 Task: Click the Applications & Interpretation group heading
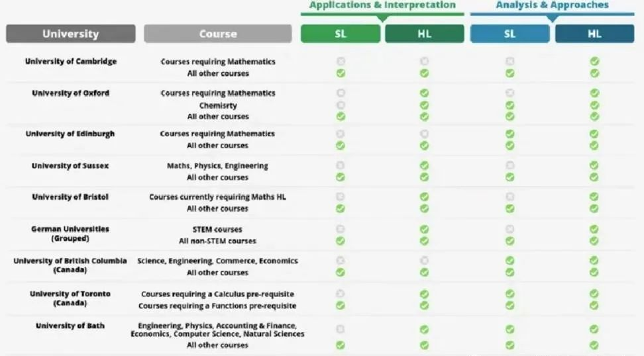click(x=382, y=5)
